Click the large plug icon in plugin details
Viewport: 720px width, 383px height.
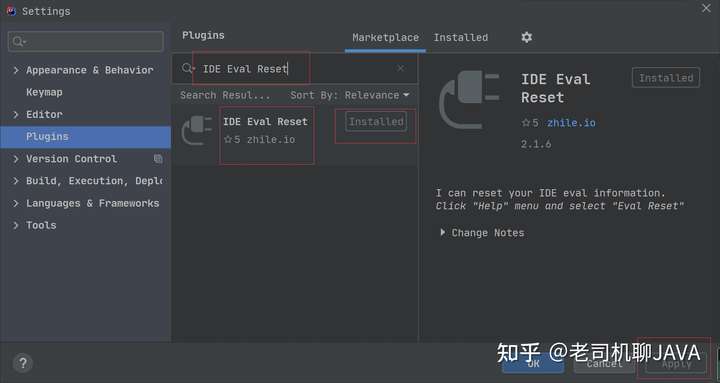point(469,99)
